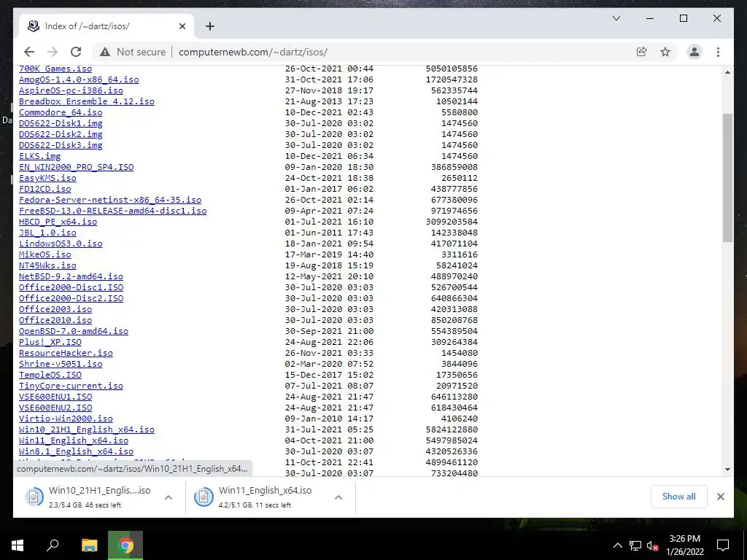The width and height of the screenshot is (747, 560).
Task: Click the muted volume icon in the tray
Action: click(653, 545)
